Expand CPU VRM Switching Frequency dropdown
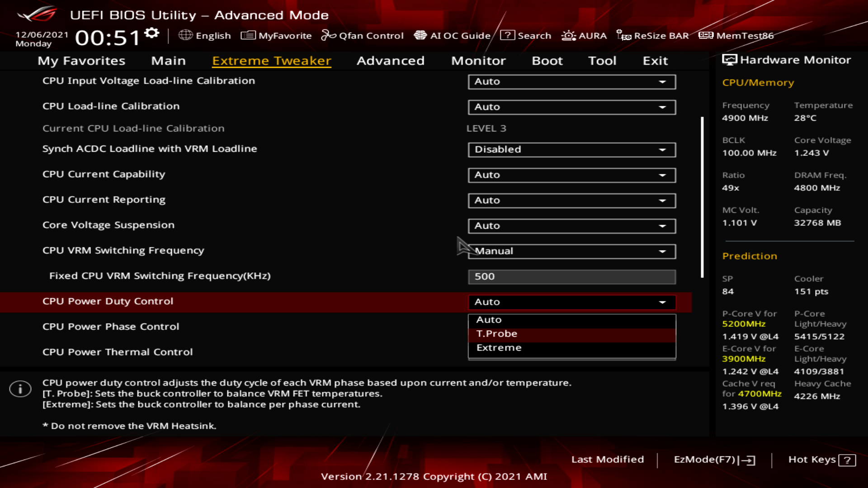Image resolution: width=868 pixels, height=488 pixels. coord(571,251)
